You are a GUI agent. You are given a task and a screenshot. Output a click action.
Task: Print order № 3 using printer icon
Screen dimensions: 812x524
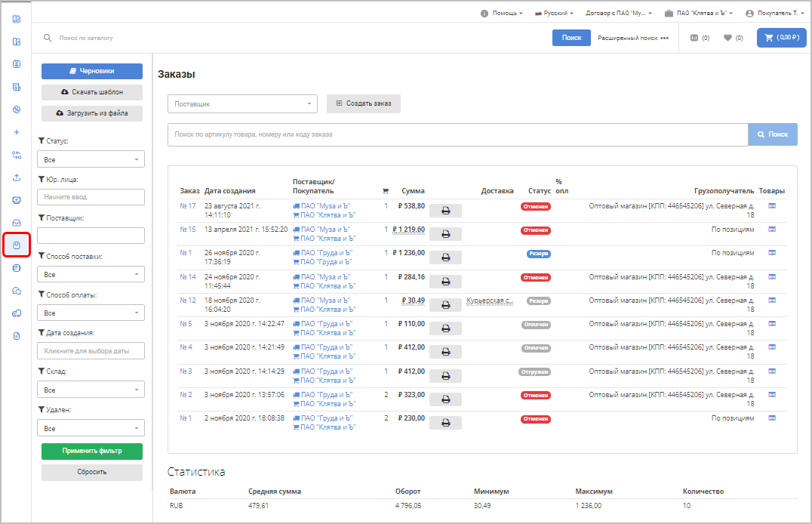click(445, 375)
